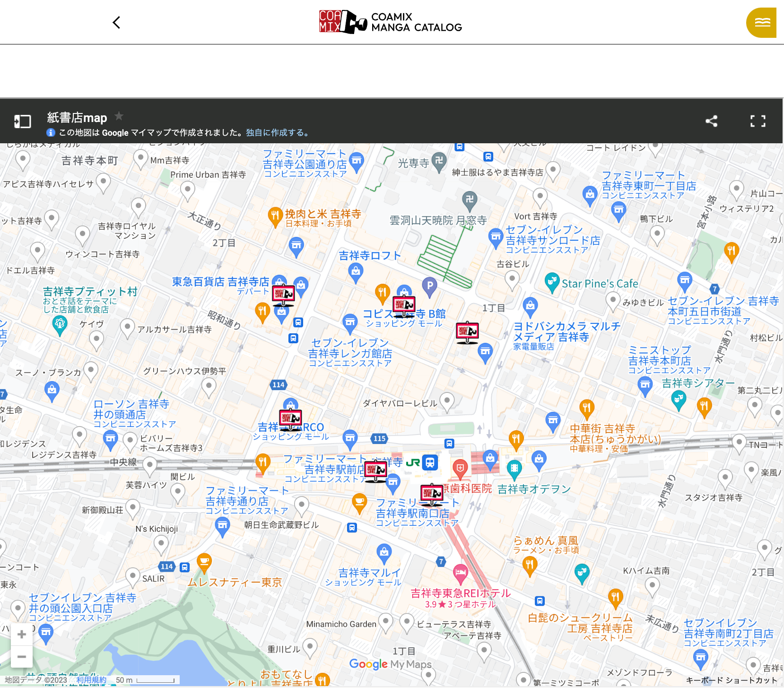This screenshot has height=696, width=784.
Task: Click the Mm吉祥寺 gray location pin
Action: pos(140,159)
